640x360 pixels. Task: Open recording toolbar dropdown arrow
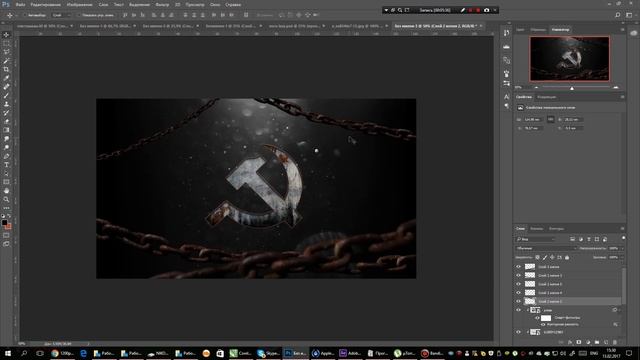point(386,10)
